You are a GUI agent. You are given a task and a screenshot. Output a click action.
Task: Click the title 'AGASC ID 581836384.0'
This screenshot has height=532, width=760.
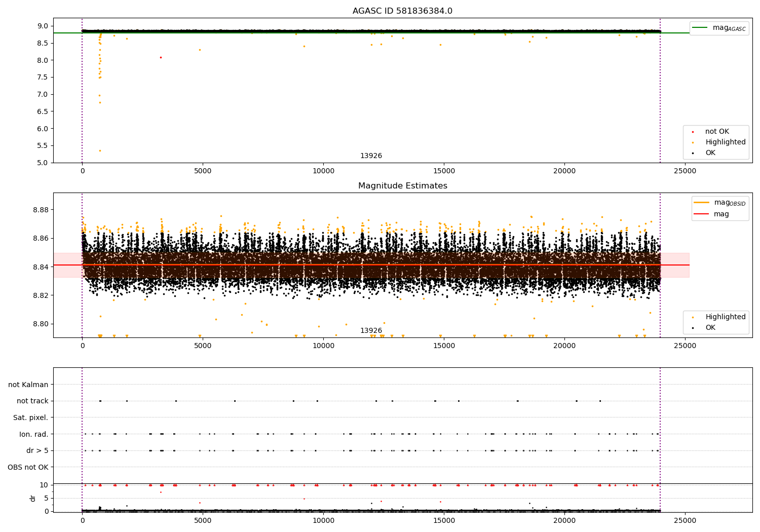click(402, 11)
